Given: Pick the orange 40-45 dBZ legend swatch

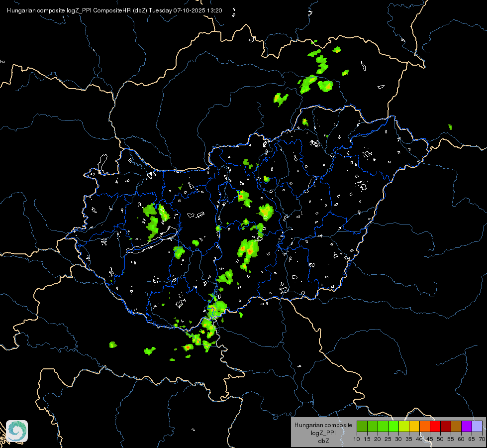Looking at the screenshot, I should [425, 426].
